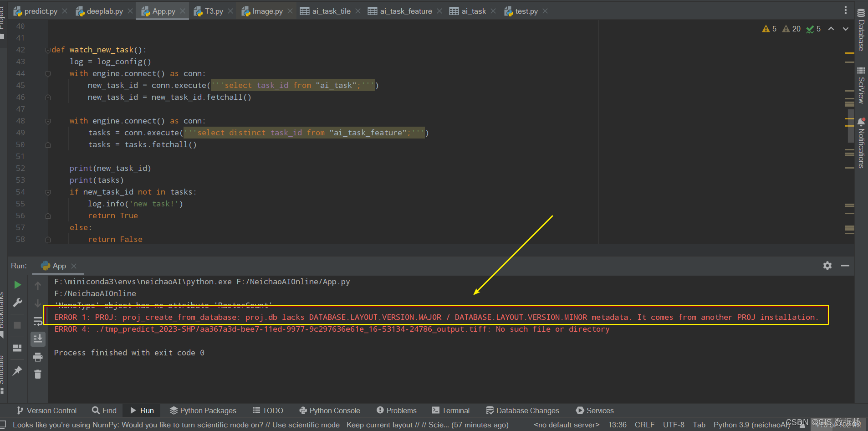Open Python Console tool window
The height and width of the screenshot is (431, 868).
330,410
